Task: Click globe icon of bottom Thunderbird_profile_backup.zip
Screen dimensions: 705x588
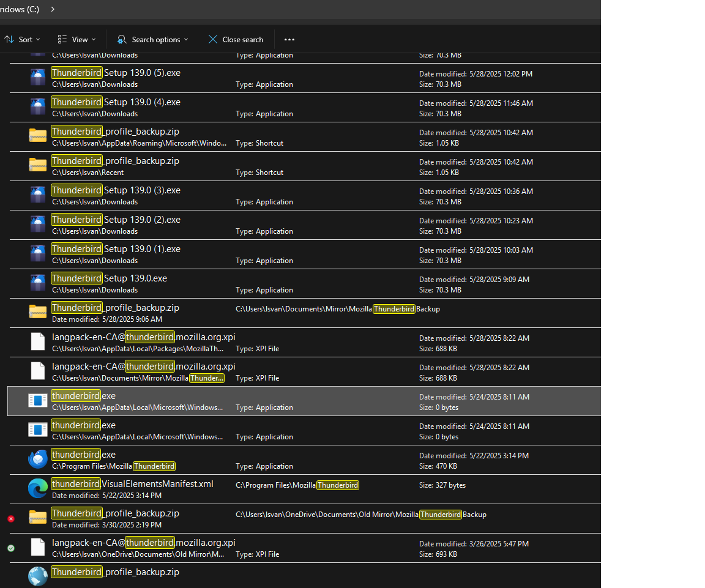Action: click(38, 576)
